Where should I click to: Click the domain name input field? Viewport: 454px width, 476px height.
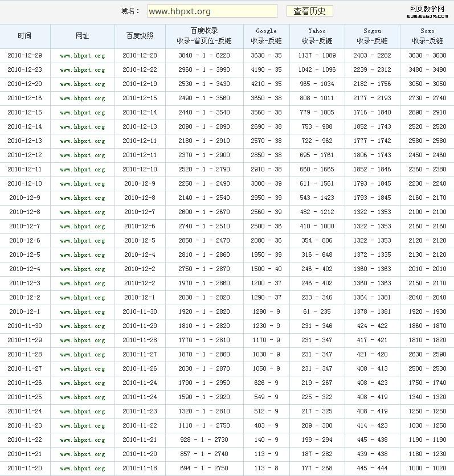tap(212, 11)
